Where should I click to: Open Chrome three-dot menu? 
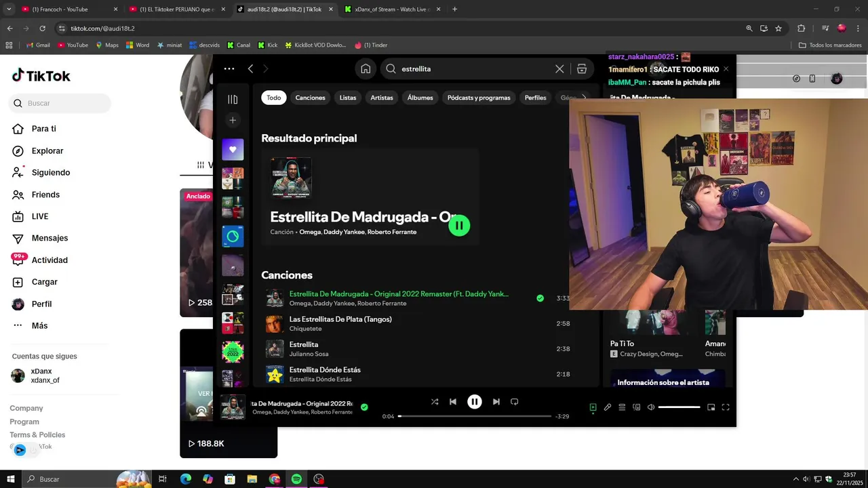point(859,28)
